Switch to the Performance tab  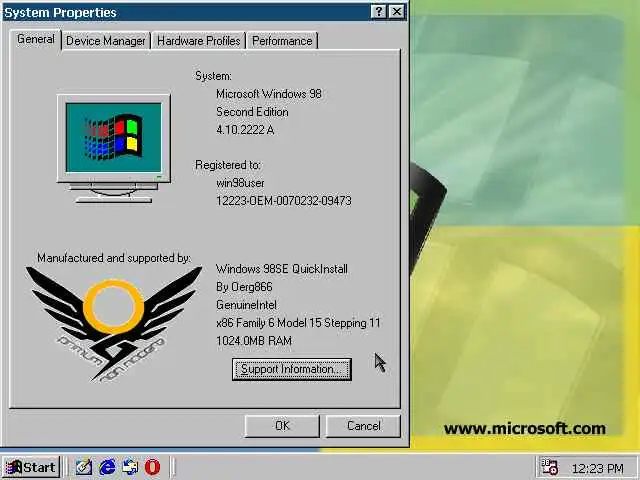click(282, 41)
